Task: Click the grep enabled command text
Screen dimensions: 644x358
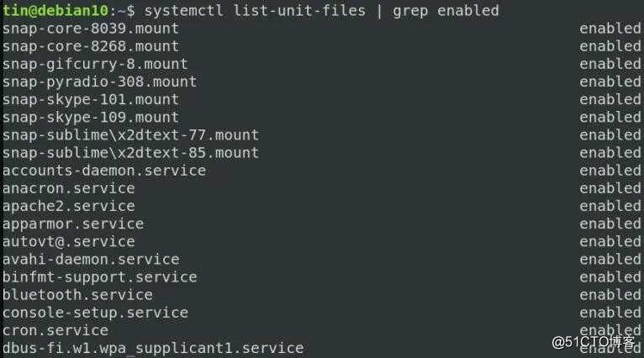Action: tap(446, 11)
